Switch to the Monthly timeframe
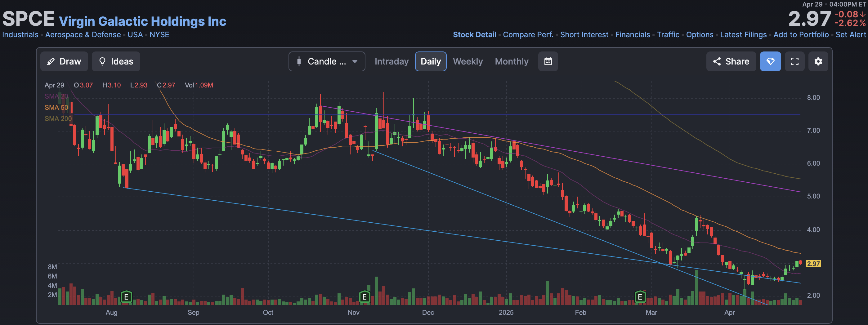 [x=512, y=61]
